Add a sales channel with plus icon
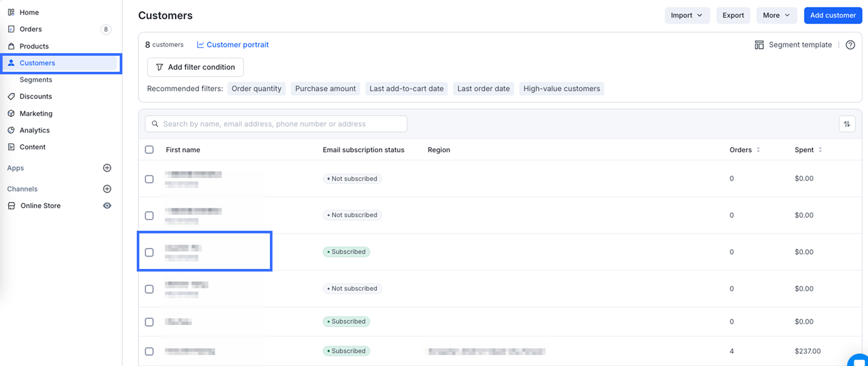 pos(107,189)
